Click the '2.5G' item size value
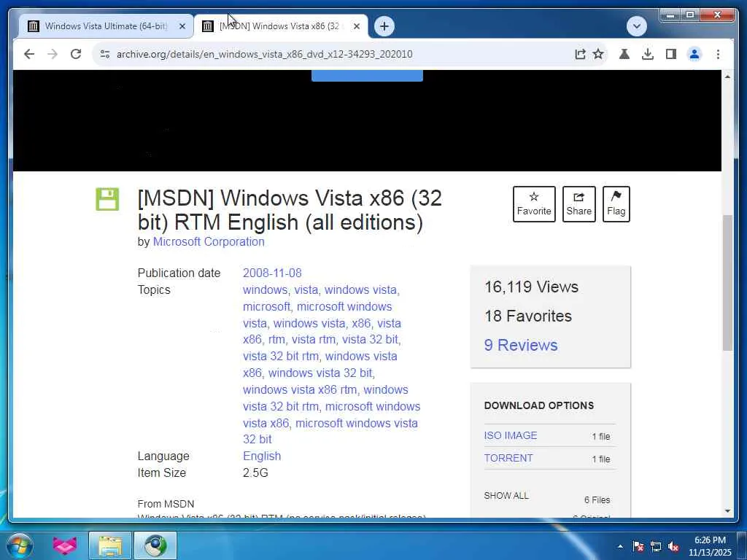 (255, 472)
